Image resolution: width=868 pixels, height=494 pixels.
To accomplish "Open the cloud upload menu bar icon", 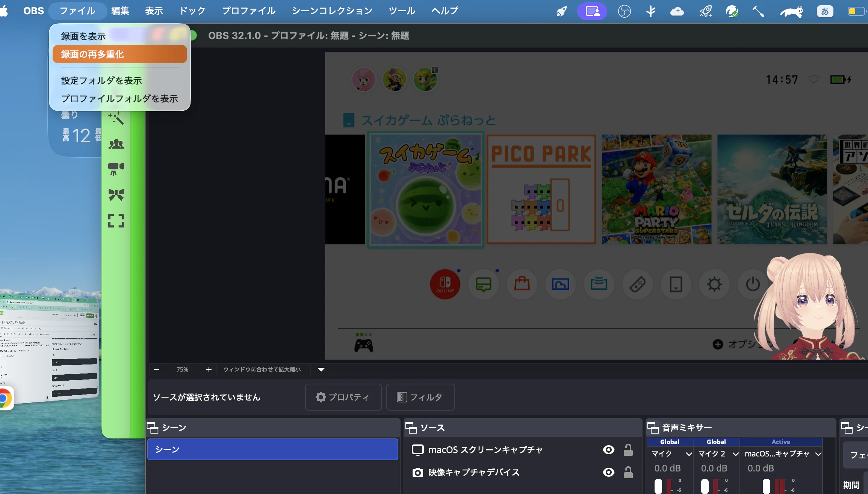I will [677, 11].
